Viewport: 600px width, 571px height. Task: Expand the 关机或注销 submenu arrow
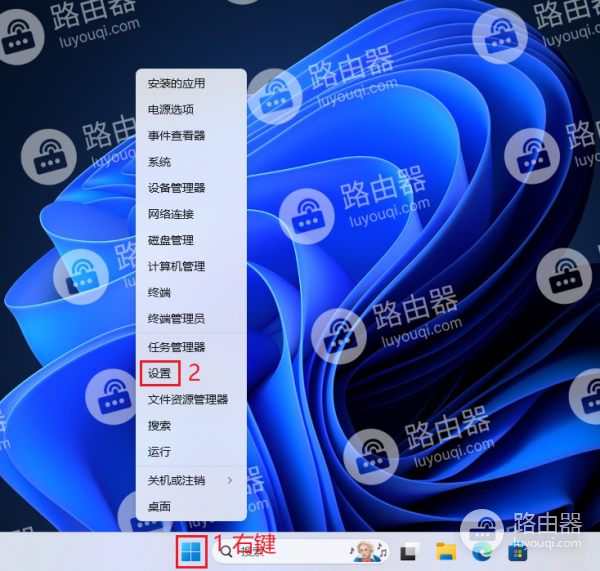(230, 480)
